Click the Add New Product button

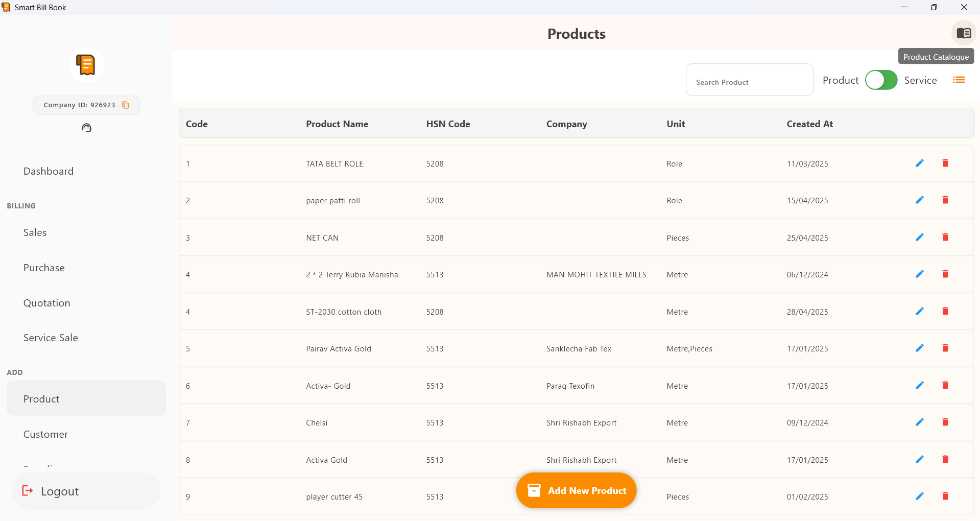coord(576,490)
